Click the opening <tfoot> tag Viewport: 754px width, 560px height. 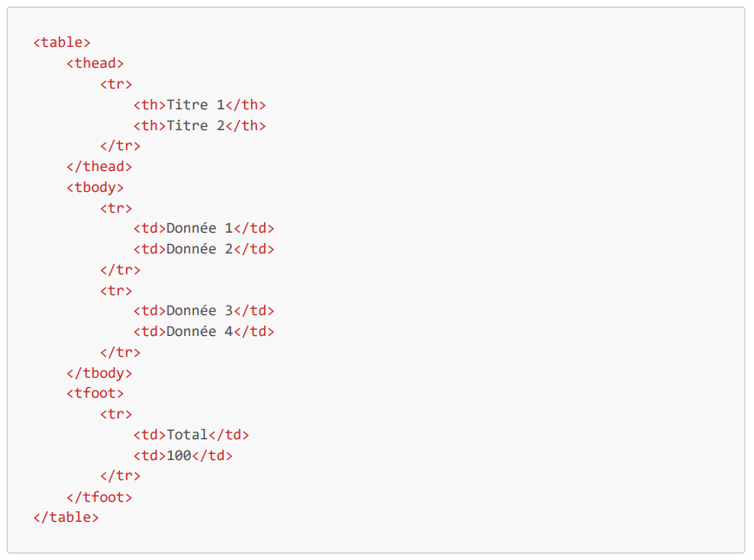pos(95,393)
